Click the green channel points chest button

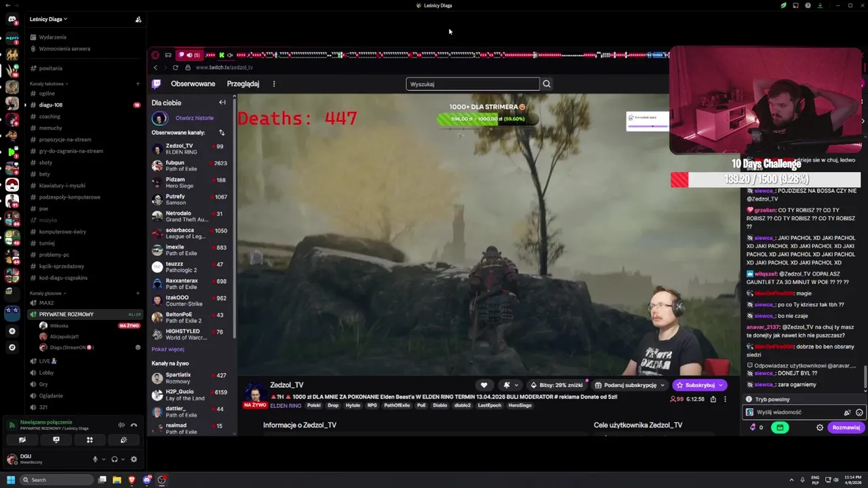point(780,428)
